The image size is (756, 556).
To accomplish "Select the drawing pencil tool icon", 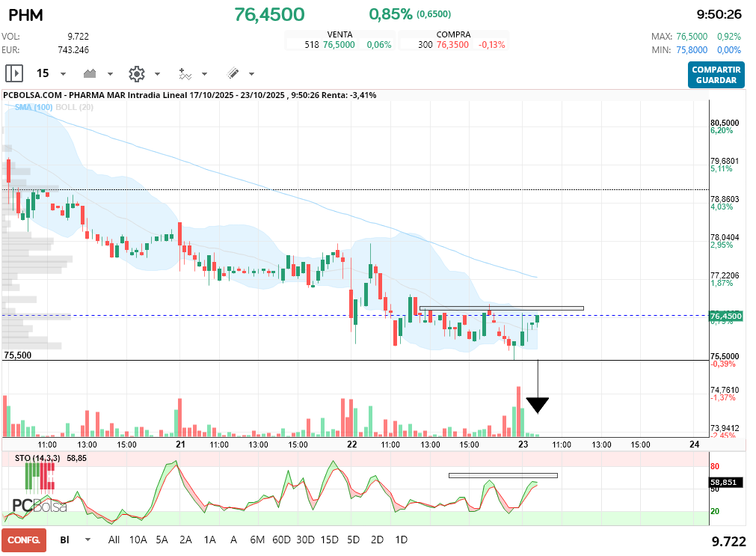I will coord(233,73).
